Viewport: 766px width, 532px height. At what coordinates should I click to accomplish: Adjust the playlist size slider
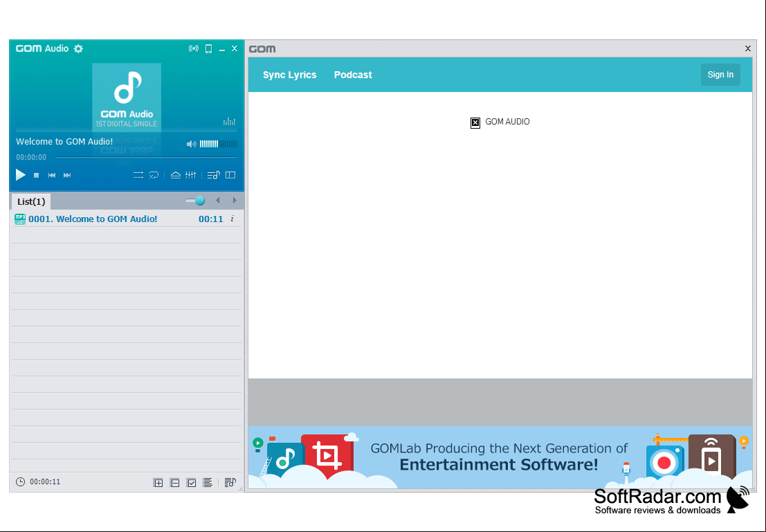click(x=195, y=201)
